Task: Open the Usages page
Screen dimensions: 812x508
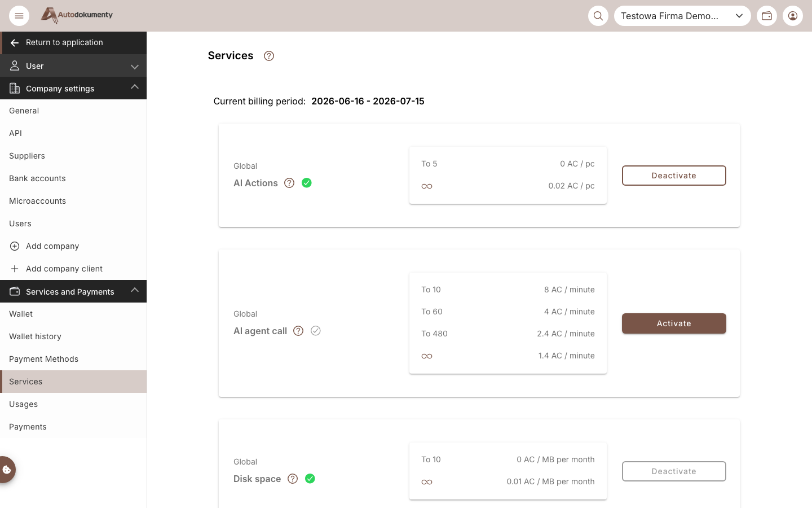Action: [x=73, y=404]
